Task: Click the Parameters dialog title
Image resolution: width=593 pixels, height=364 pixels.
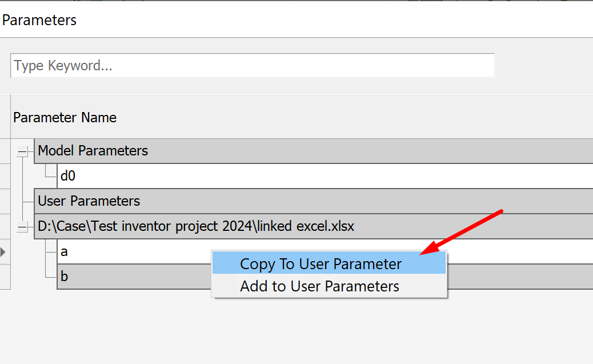Action: click(39, 20)
